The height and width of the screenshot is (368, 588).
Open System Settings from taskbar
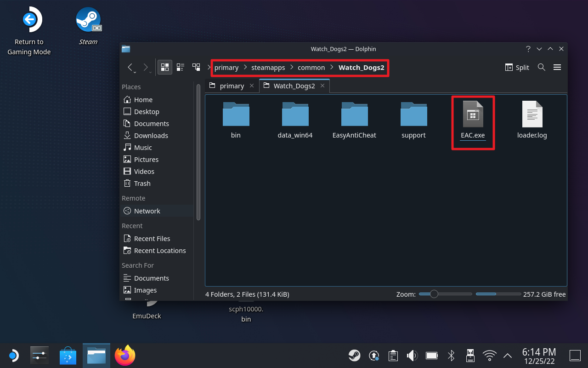[x=39, y=356]
